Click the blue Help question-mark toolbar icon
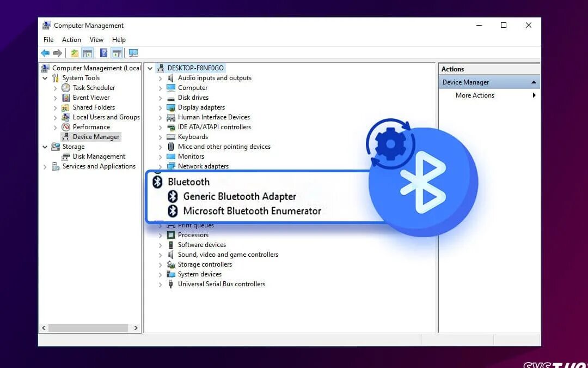 pyautogui.click(x=104, y=53)
